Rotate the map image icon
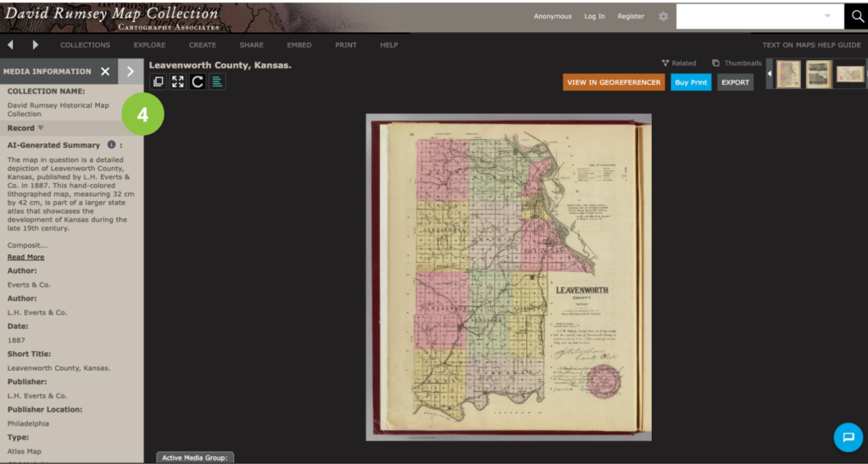This screenshot has width=868, height=464. pos(198,82)
